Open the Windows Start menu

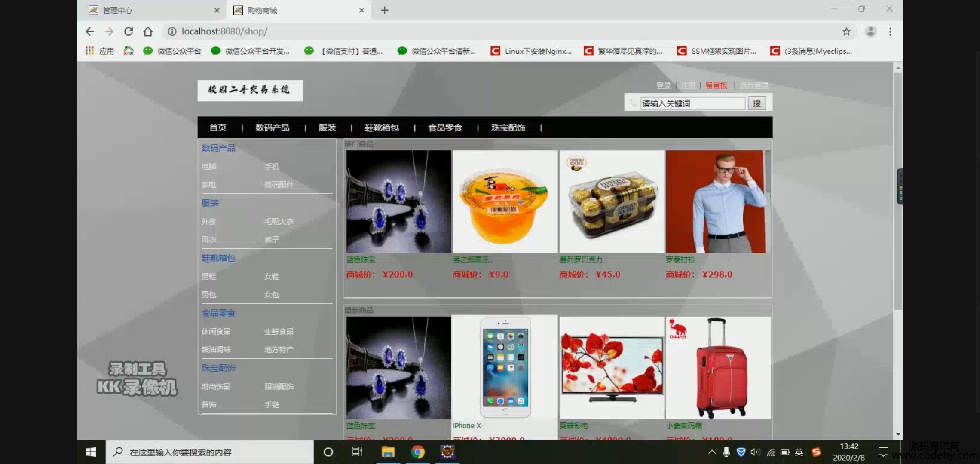coord(91,452)
